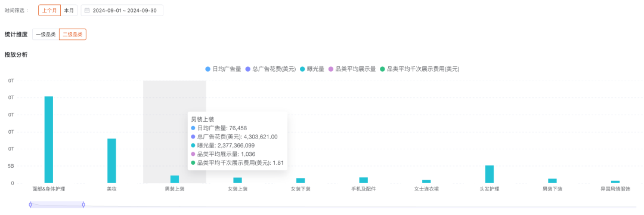Click the right handle of zoom slider
The width and height of the screenshot is (644, 215).
click(x=83, y=204)
